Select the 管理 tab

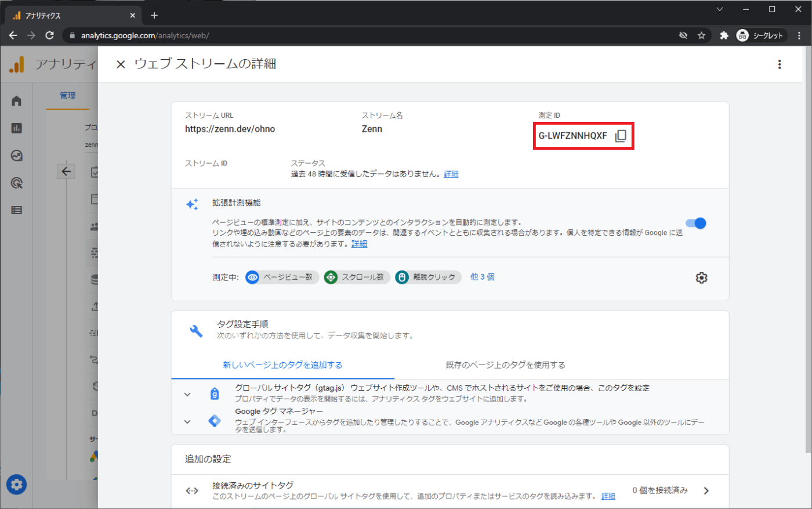[68, 96]
